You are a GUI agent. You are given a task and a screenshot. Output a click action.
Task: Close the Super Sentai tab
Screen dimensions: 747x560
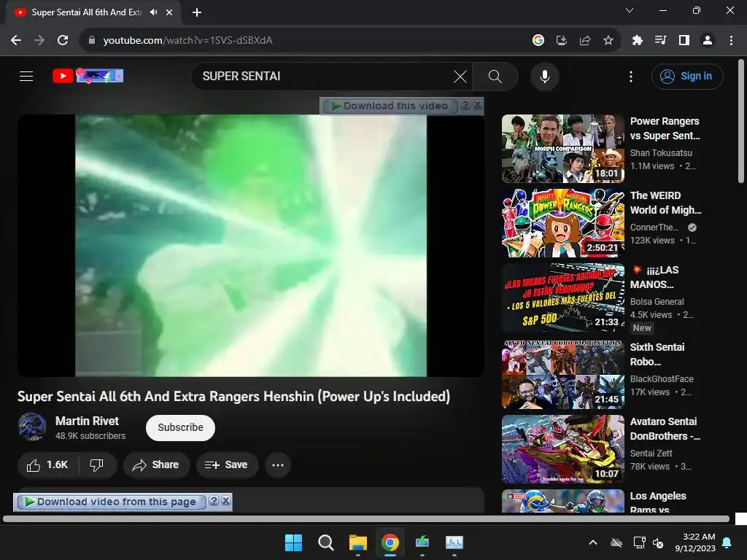[169, 12]
